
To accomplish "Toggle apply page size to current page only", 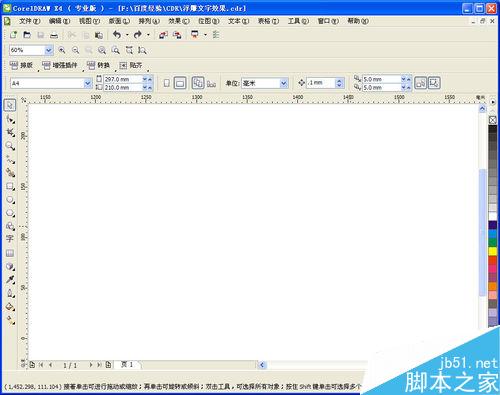I will [x=211, y=83].
